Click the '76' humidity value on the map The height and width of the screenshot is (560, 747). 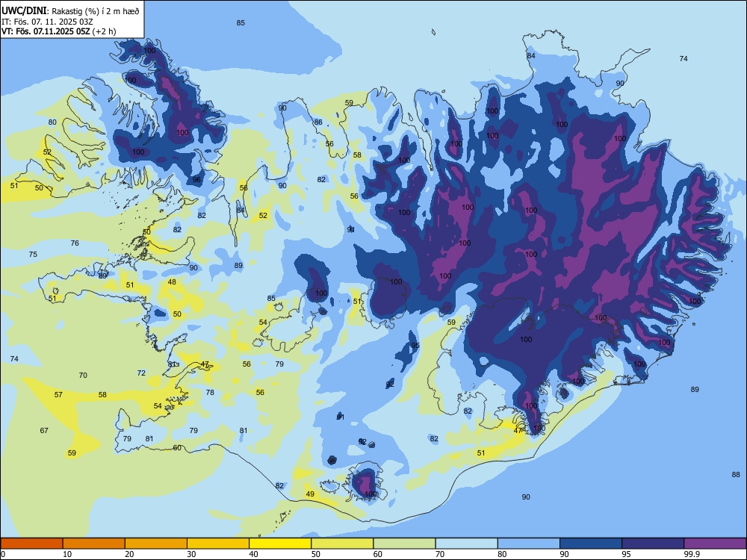(x=75, y=243)
